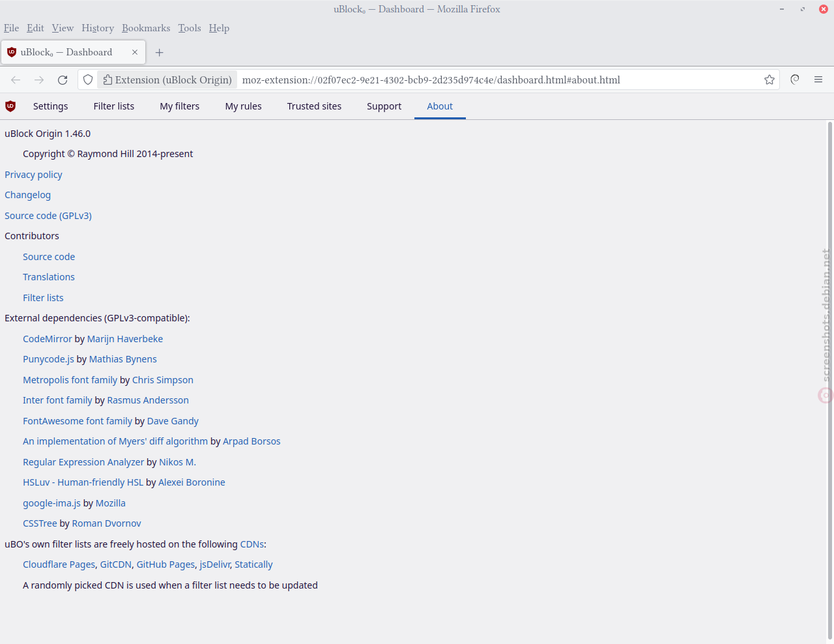Switch to the My rules tab
Viewport: 834px width, 644px height.
pos(243,106)
